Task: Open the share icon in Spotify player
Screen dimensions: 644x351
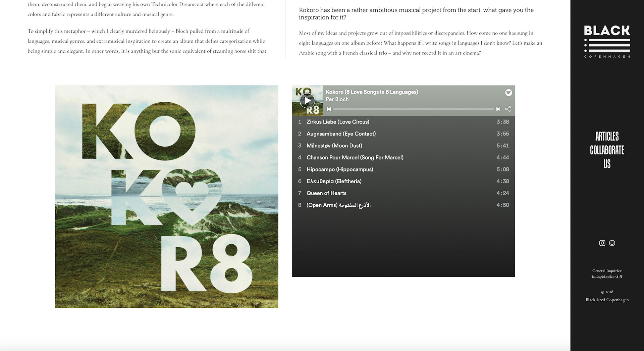Action: coord(508,109)
